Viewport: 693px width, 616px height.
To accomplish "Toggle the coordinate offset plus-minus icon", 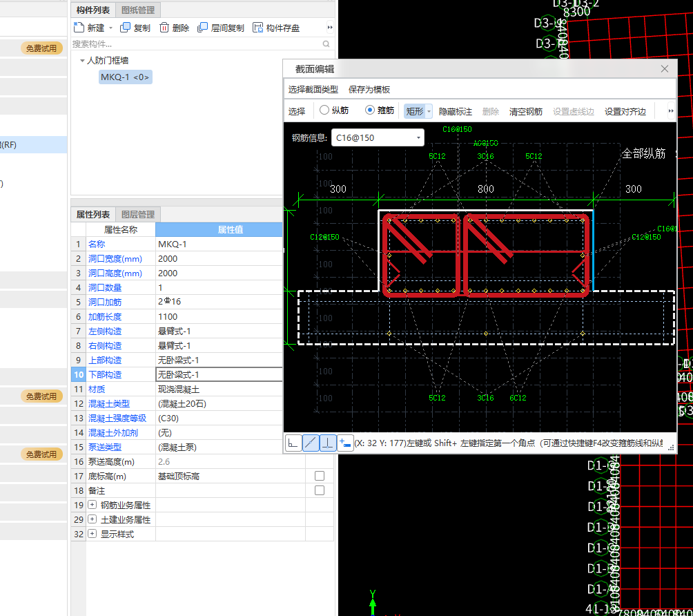I will click(344, 443).
